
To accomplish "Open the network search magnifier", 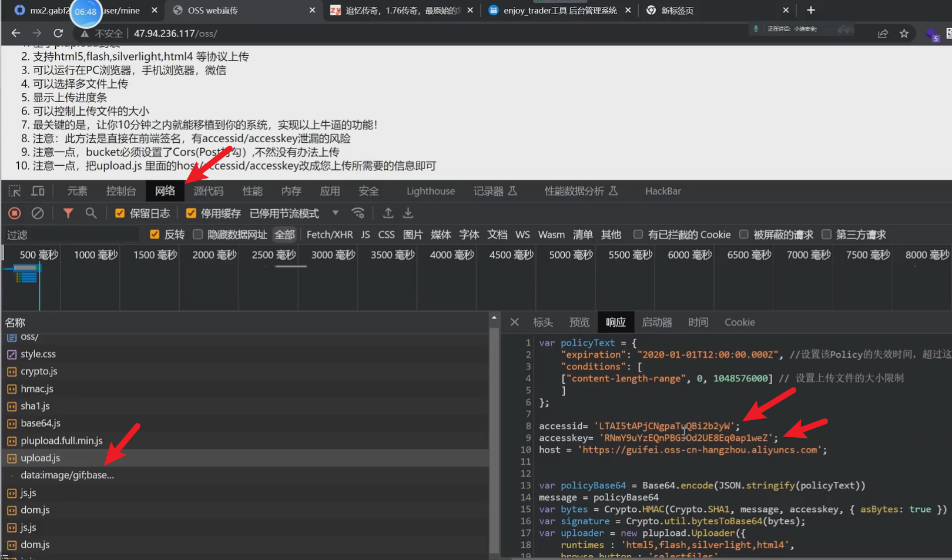I will click(90, 213).
